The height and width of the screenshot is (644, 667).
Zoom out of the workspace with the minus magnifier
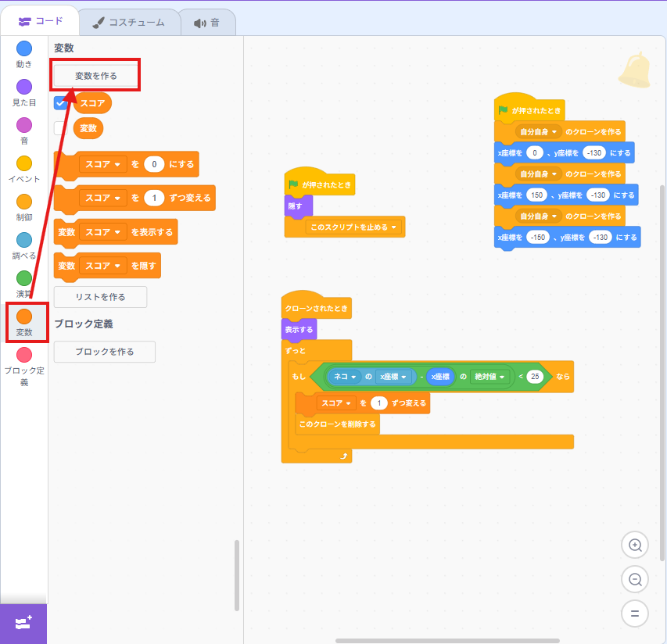635,579
